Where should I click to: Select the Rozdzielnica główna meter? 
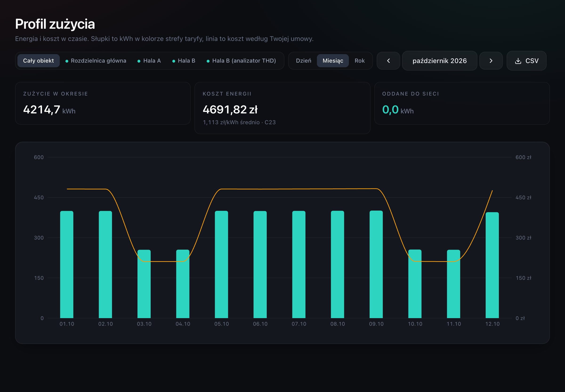[x=96, y=61]
